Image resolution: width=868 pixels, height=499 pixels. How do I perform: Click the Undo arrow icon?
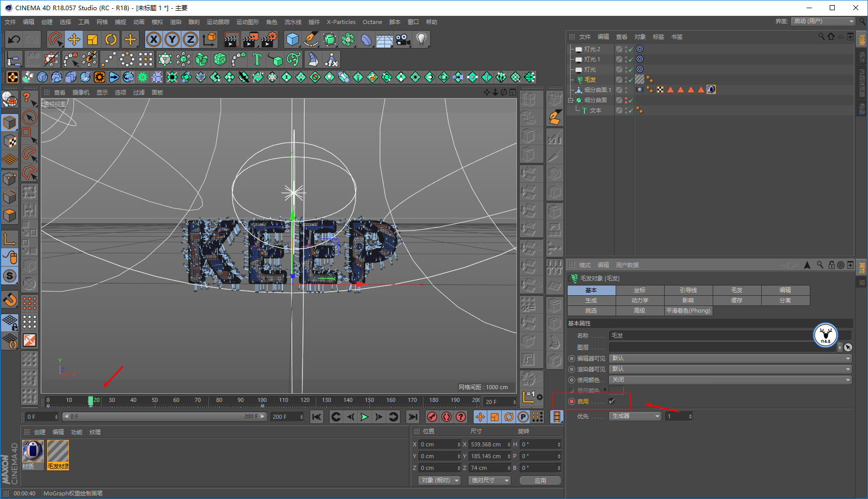14,39
